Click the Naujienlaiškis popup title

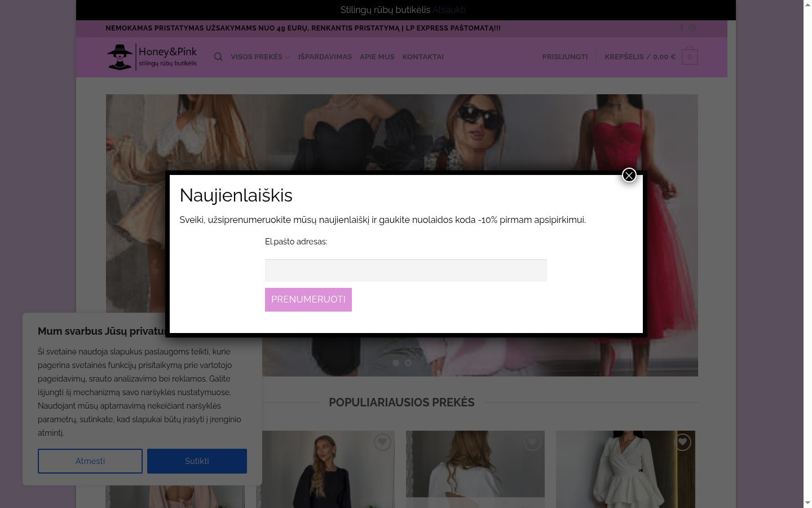pyautogui.click(x=236, y=195)
